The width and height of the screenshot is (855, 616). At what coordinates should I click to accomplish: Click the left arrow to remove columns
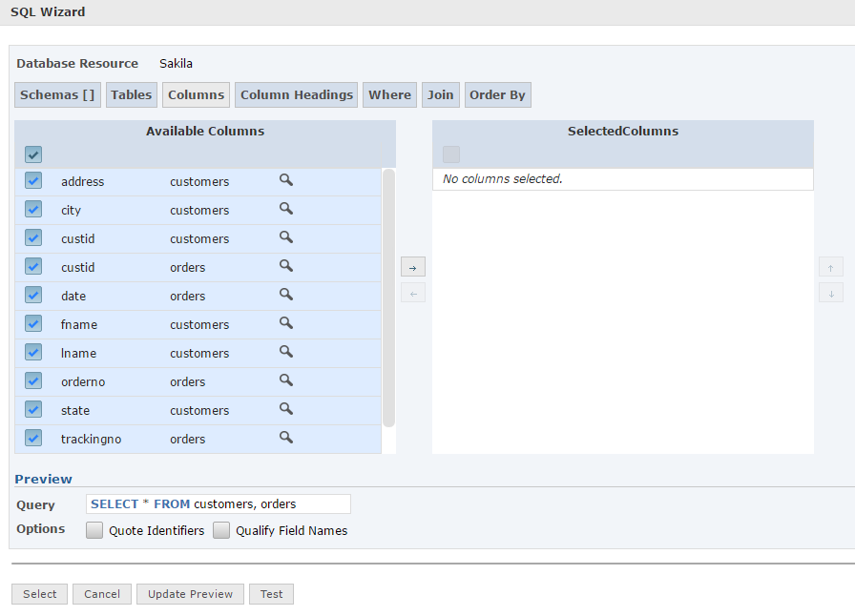[x=412, y=293]
